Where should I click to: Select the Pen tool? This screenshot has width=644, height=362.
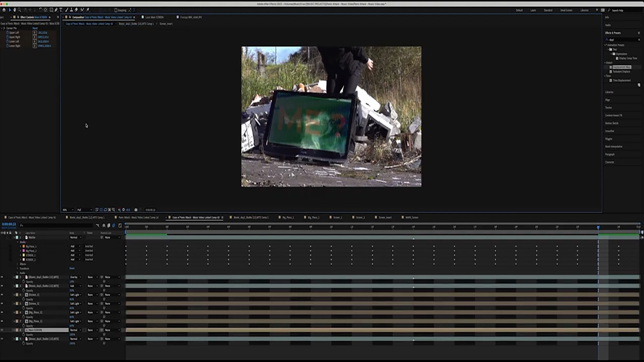coord(56,10)
